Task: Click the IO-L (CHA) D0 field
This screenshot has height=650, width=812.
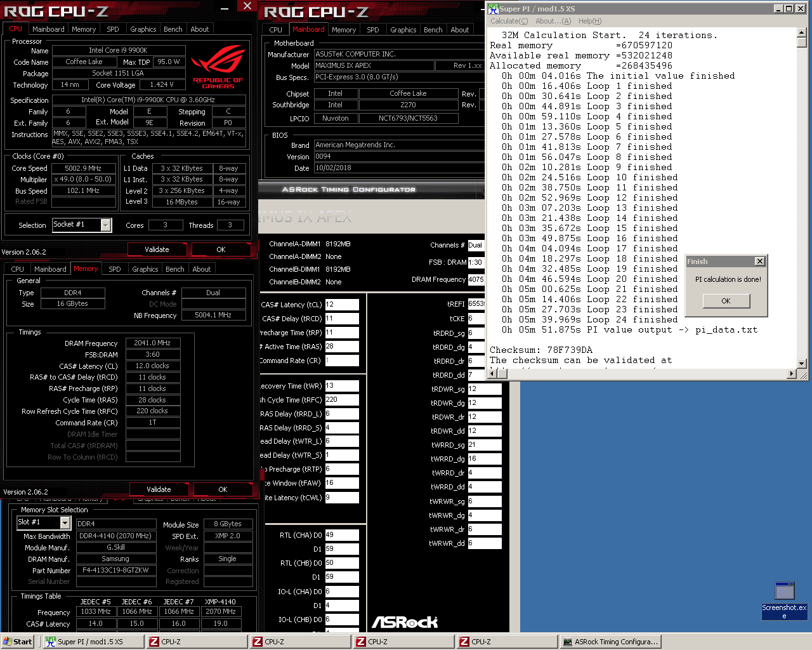Action: [x=342, y=592]
